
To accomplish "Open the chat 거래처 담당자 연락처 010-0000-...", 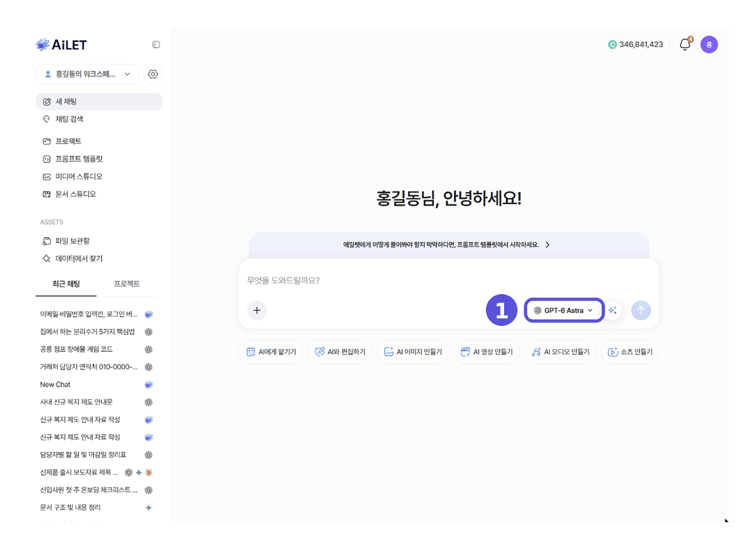I will tap(97, 367).
